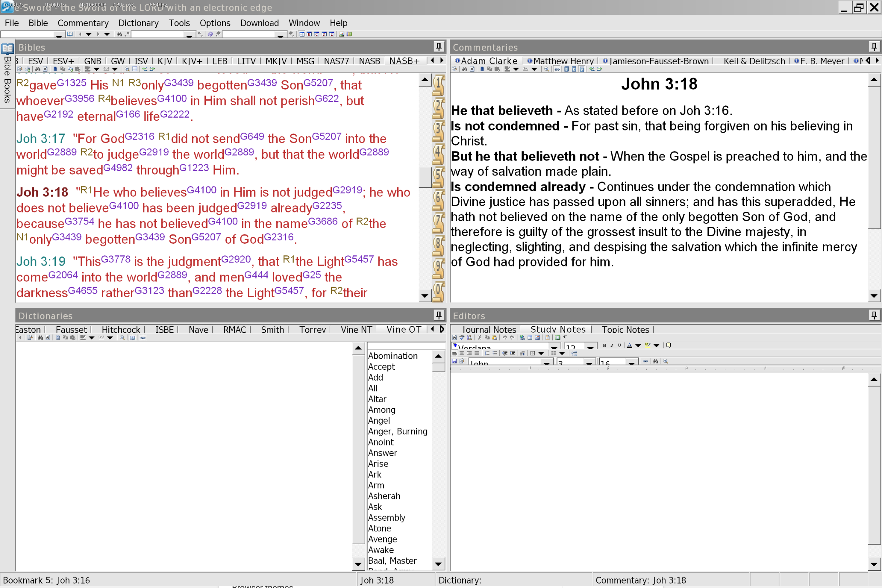Viewport: 882px width, 588px height.
Task: Click the Bible Books sidebar icon
Action: tap(7, 52)
